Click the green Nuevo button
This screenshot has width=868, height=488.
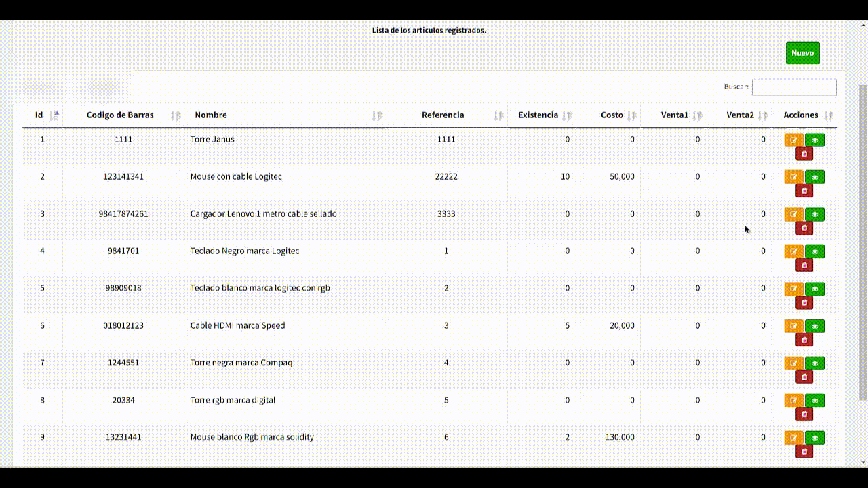pyautogui.click(x=802, y=53)
